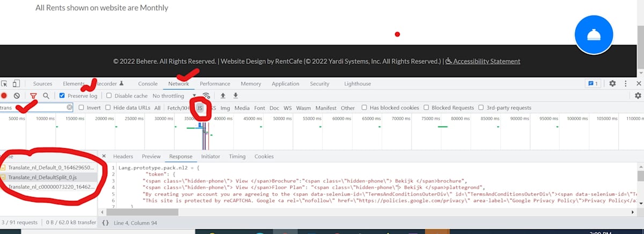Filter requests by Font type
This screenshot has height=234, width=644.
pos(260,108)
